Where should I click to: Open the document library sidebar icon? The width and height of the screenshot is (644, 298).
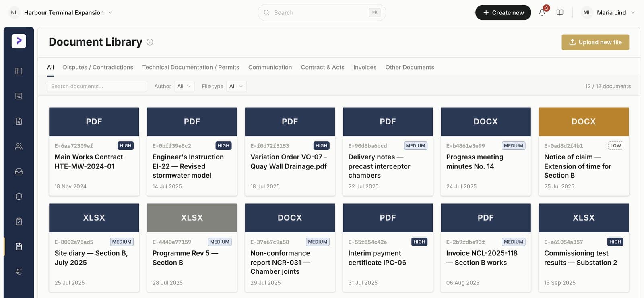pyautogui.click(x=19, y=246)
